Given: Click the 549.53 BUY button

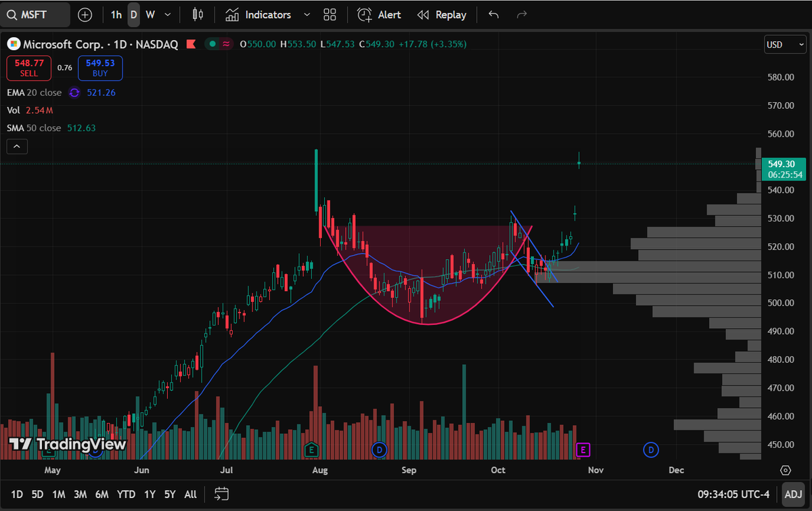Looking at the screenshot, I should (x=100, y=68).
